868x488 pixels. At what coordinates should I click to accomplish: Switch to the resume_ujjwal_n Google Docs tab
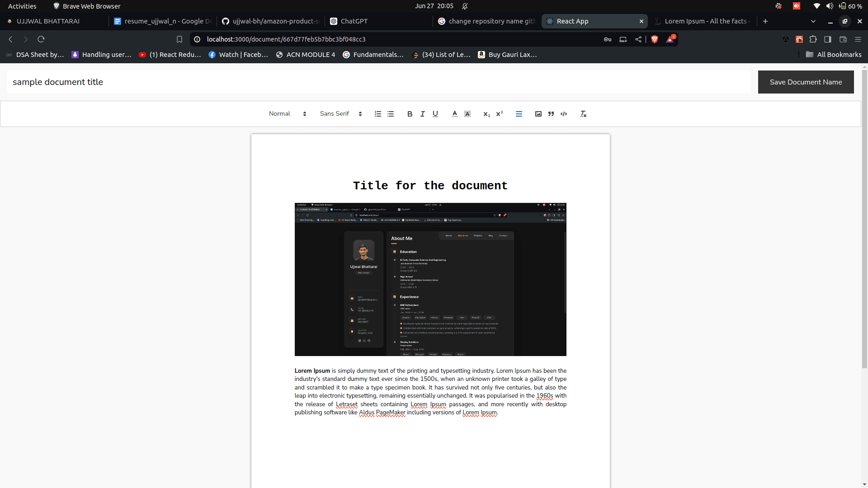pos(163,21)
